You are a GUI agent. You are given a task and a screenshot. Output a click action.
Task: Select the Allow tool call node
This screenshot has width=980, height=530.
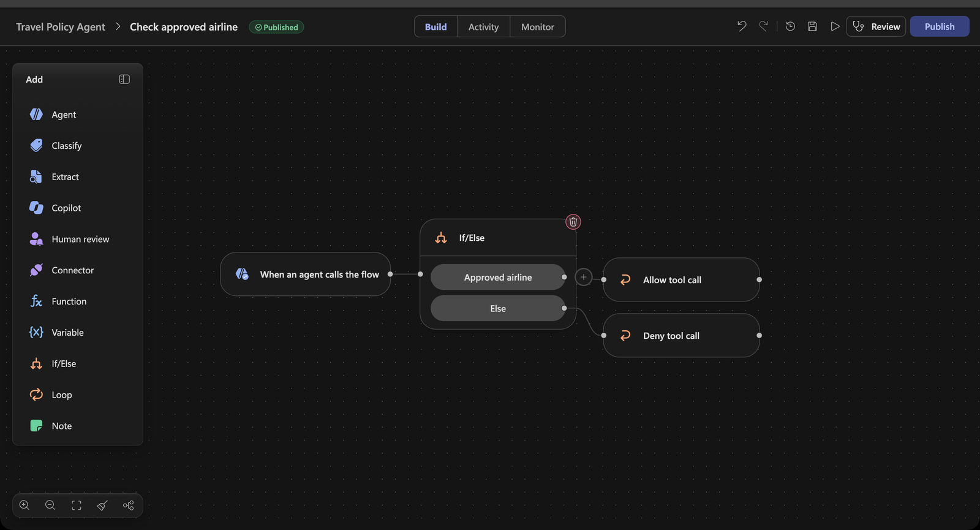(x=681, y=279)
